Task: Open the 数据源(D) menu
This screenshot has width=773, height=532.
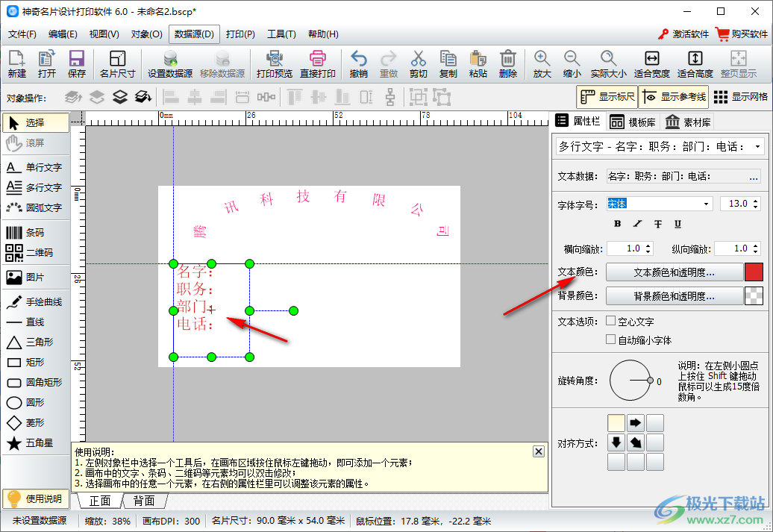Action: pos(194,34)
